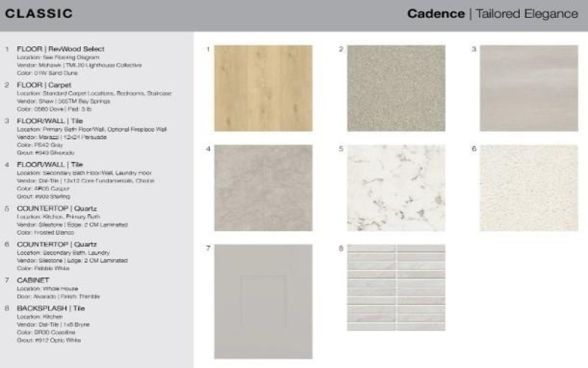Viewport: 588px width, 368px height.
Task: Click the Cadence title in the header
Action: 435,14
